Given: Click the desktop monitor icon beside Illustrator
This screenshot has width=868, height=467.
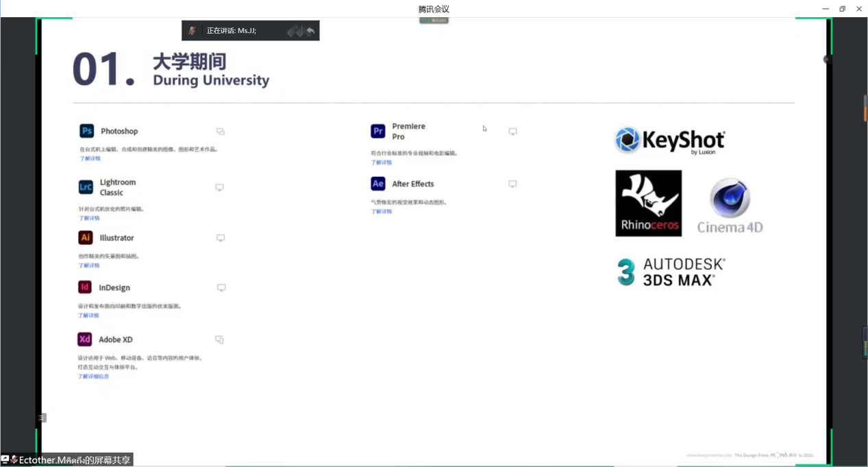Looking at the screenshot, I should (221, 238).
